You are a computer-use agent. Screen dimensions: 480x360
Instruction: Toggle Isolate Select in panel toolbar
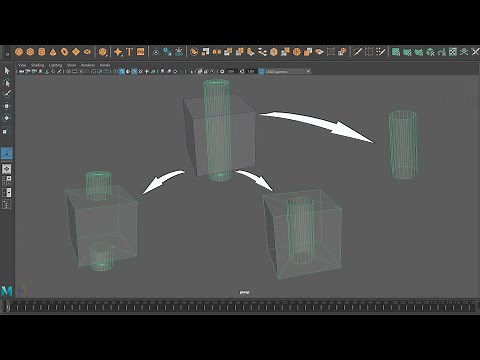[191, 71]
